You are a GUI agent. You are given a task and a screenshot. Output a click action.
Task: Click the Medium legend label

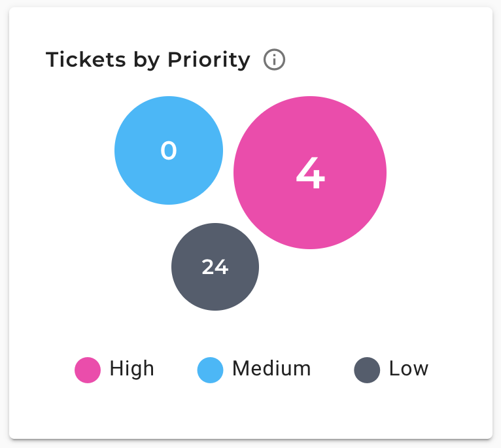pos(271,368)
